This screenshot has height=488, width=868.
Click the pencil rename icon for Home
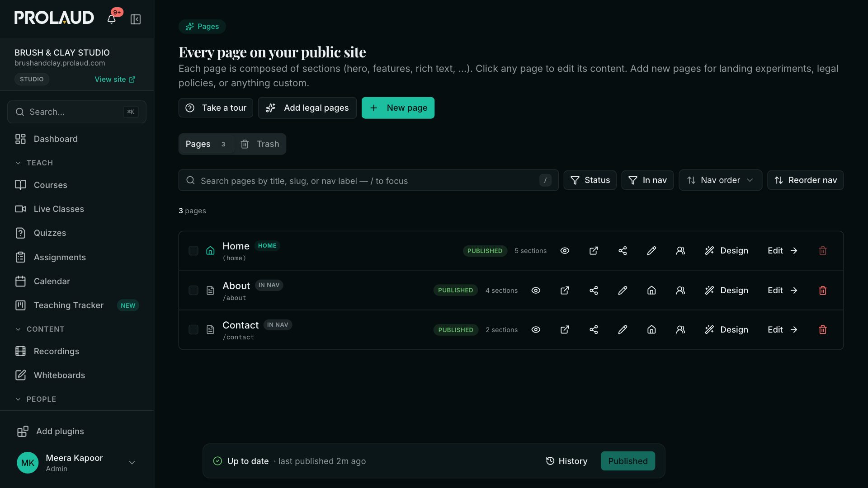(x=651, y=251)
